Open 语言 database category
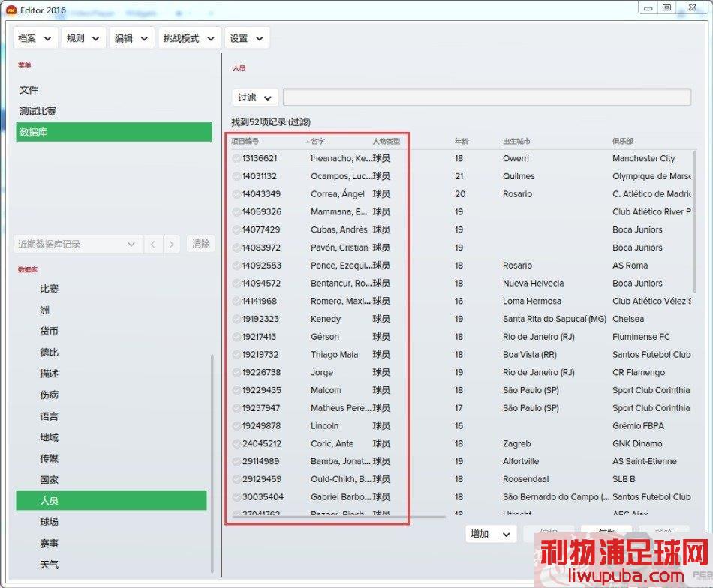Screen dimensions: 713x588 (x=49, y=415)
